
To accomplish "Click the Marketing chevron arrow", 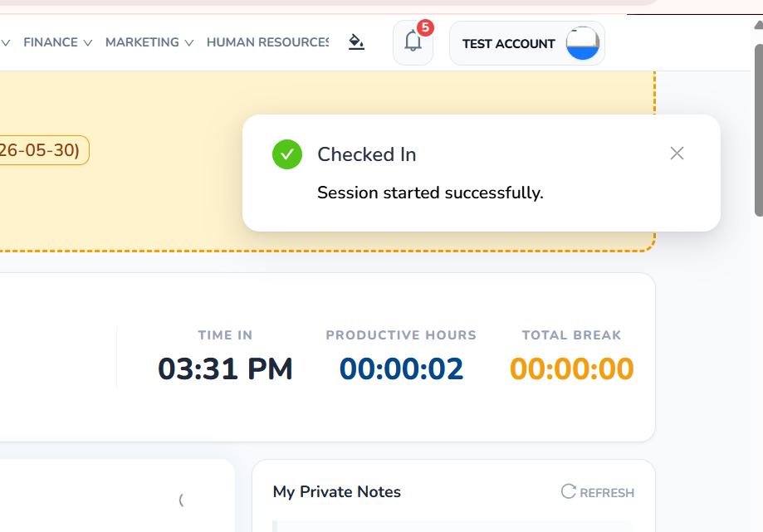I will [x=189, y=43].
